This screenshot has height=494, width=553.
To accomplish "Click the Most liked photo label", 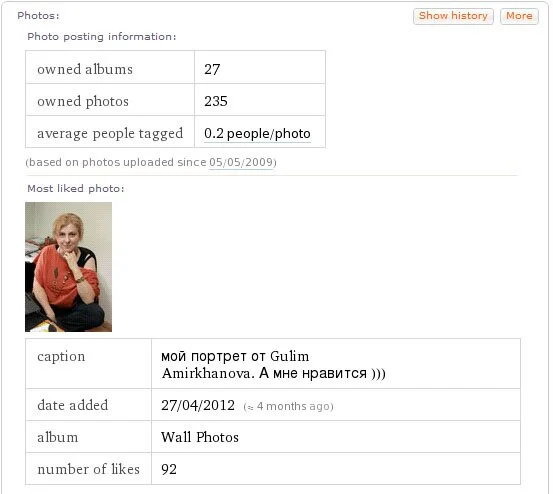I will coord(76,189).
